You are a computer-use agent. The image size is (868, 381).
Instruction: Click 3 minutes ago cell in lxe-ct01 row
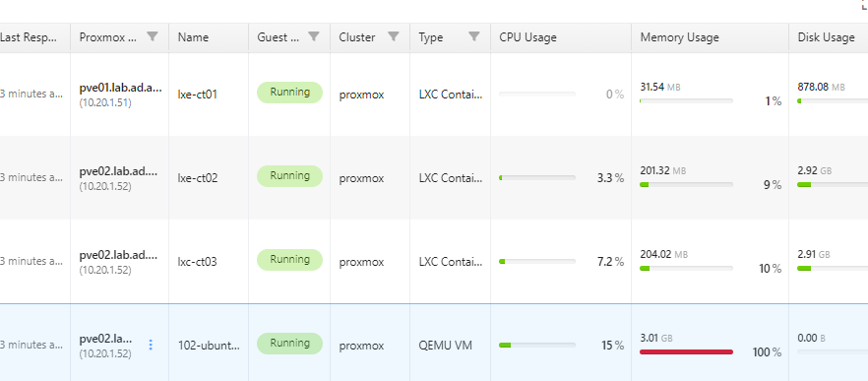pos(31,95)
